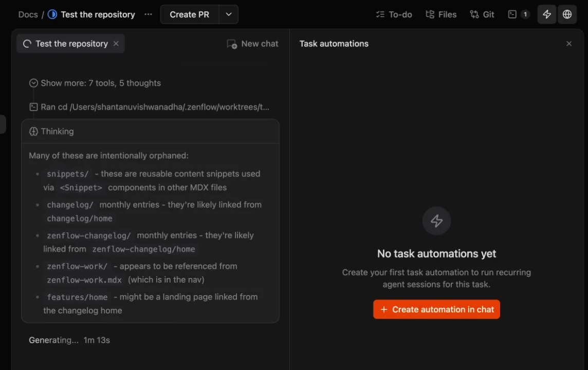The height and width of the screenshot is (370, 588).
Task: Collapse the Thinking block header
Action: pyautogui.click(x=151, y=132)
